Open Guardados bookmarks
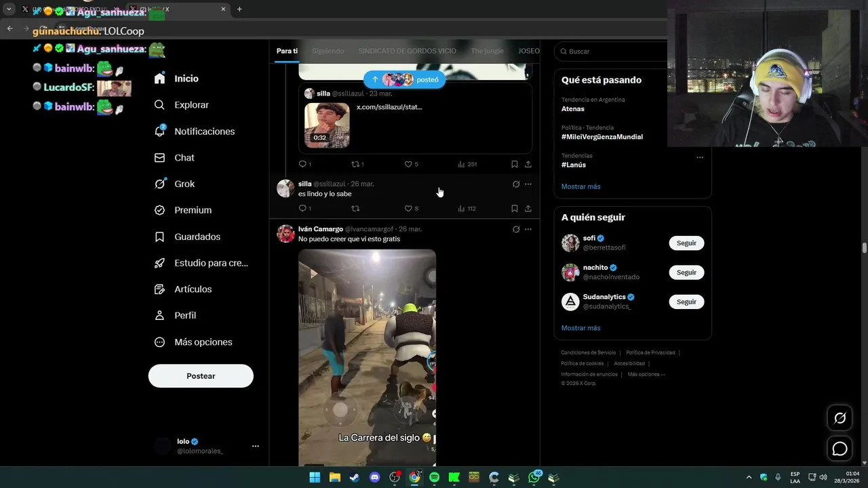Viewport: 868px width, 488px height. (187, 237)
